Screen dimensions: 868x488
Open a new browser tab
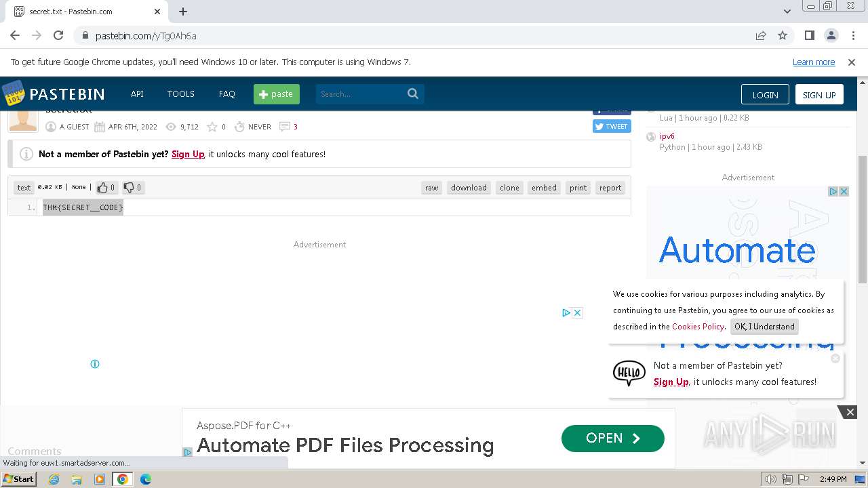[x=183, y=12]
